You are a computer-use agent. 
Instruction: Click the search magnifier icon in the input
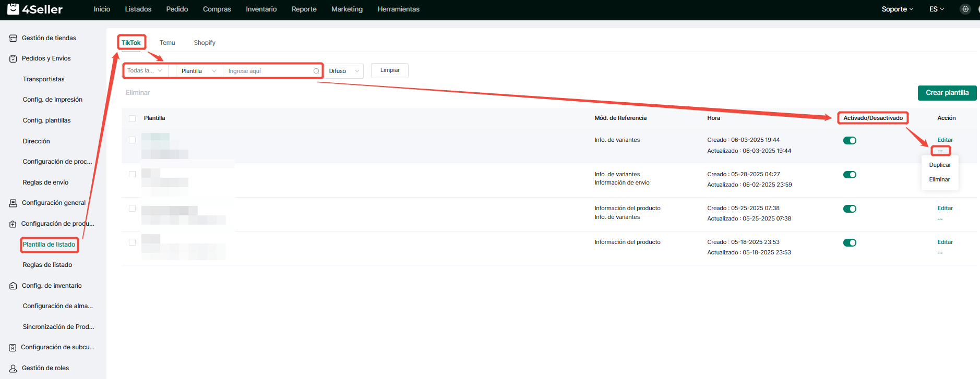316,71
